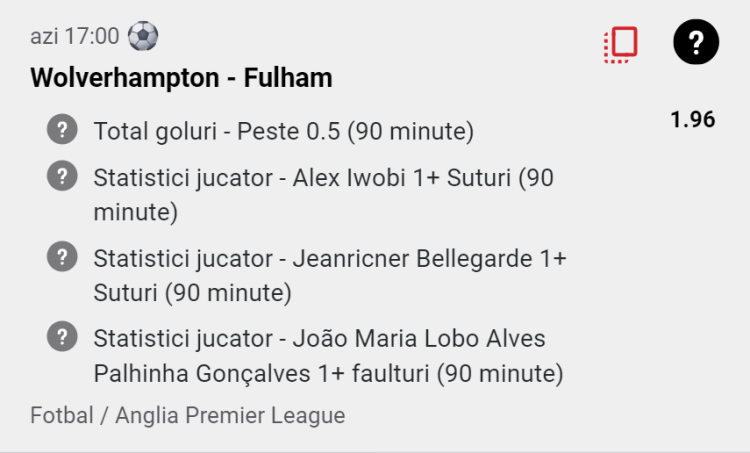
Task: Open the black help question mark button
Action: (x=696, y=42)
